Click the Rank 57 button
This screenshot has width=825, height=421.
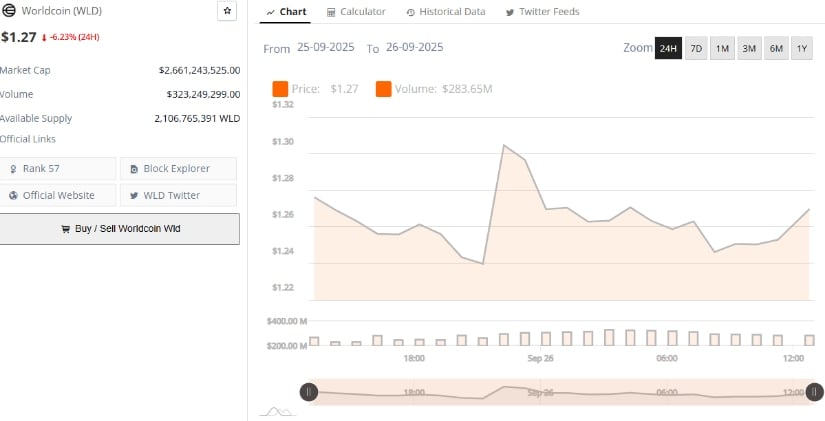click(58, 169)
